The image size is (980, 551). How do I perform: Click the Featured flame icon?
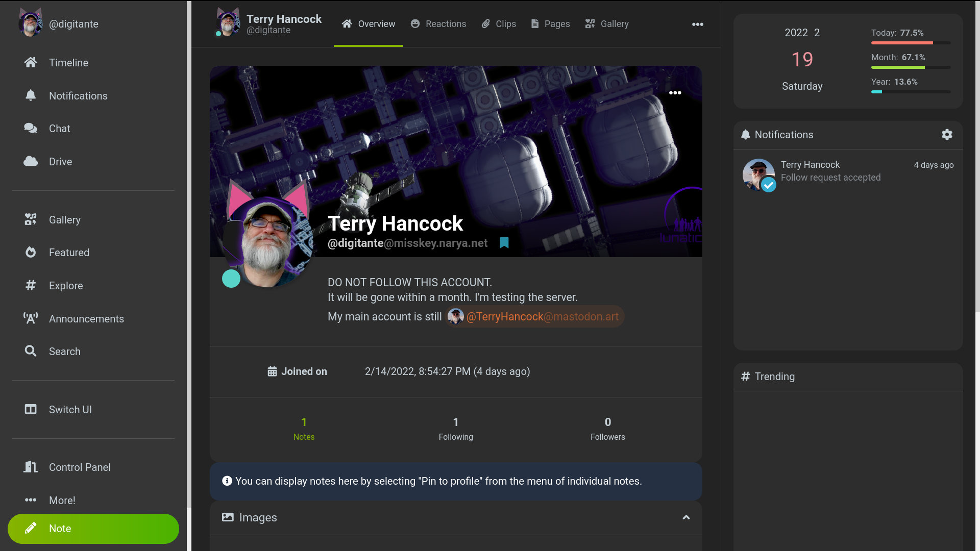31,253
